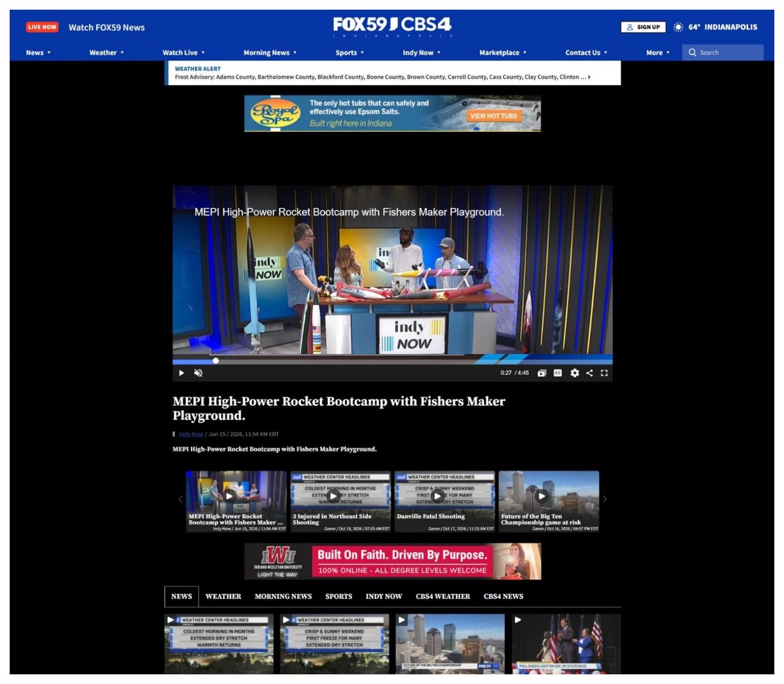Image resolution: width=784 pixels, height=684 pixels.
Task: Select the MORNING NEWS tab
Action: coord(284,596)
